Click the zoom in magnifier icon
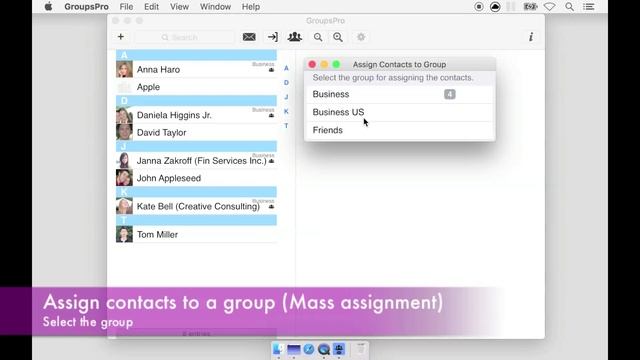 tap(338, 37)
